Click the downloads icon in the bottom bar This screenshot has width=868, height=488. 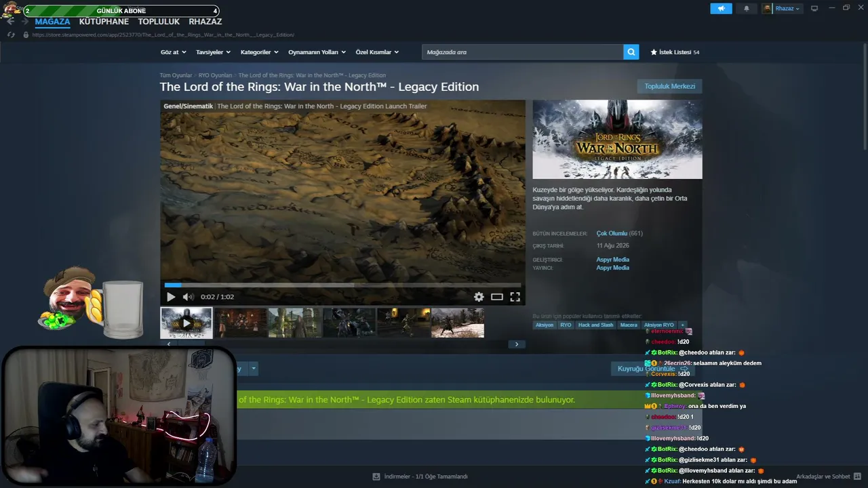376,476
